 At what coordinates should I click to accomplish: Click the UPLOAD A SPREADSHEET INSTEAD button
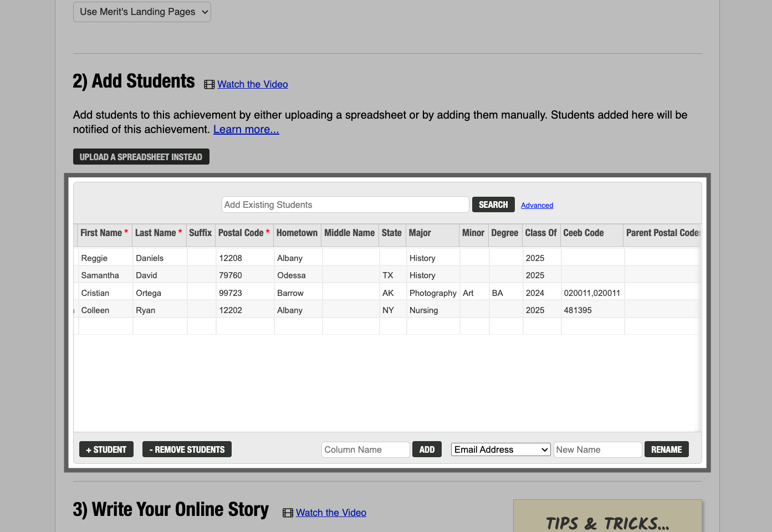[x=141, y=156]
